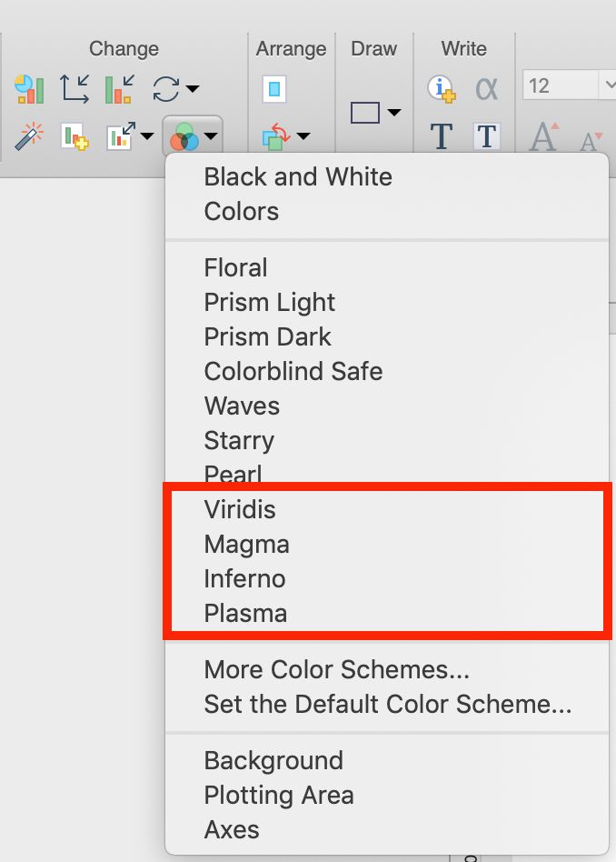Choose the Plotting Area menu item
This screenshot has width=616, height=862.
tap(279, 795)
